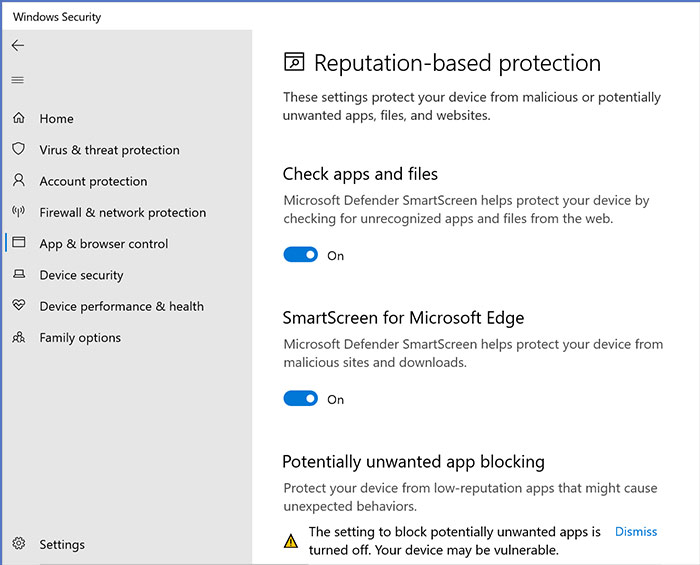Open Settings at sidebar bottom
This screenshot has height=565, width=700.
click(62, 544)
